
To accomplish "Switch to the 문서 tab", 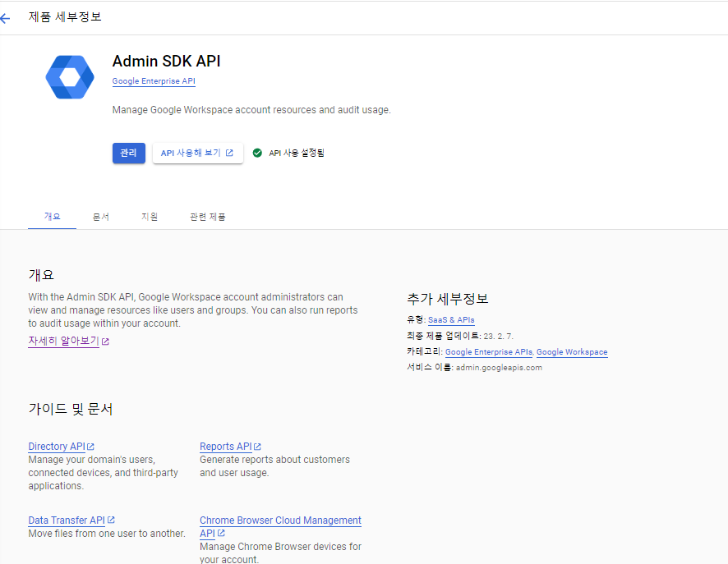I will click(x=101, y=217).
